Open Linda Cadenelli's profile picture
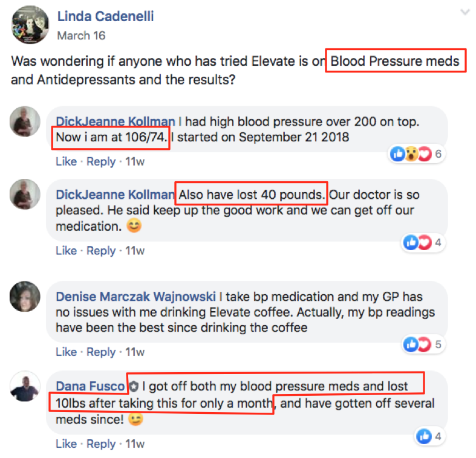476x458 pixels. coord(30,25)
